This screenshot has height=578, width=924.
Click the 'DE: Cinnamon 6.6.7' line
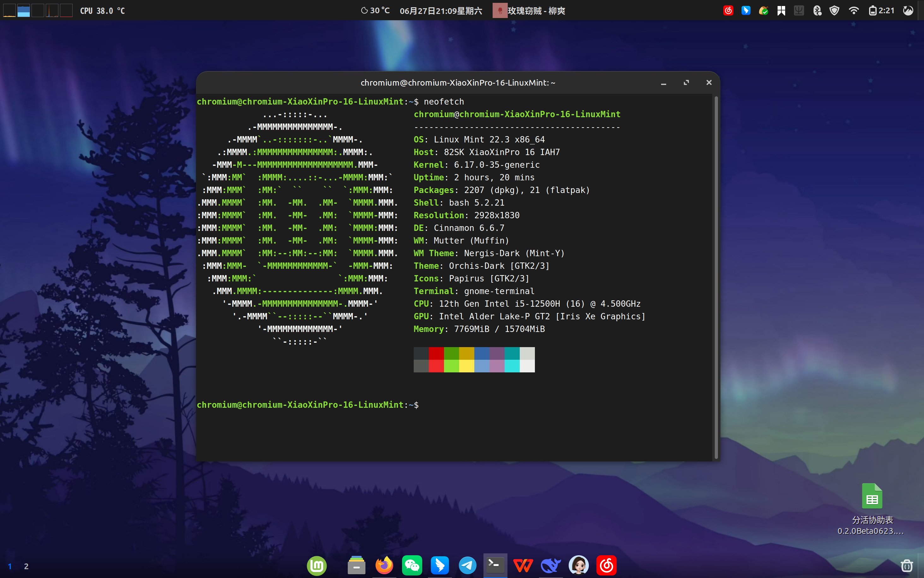click(459, 228)
